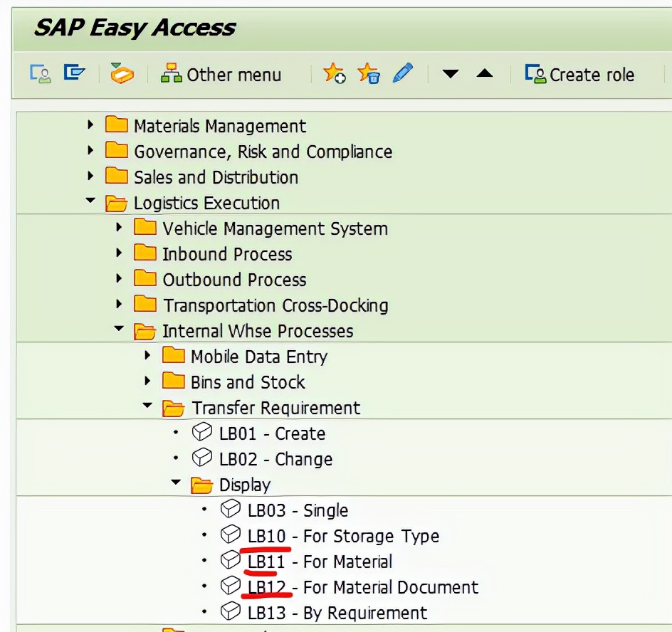This screenshot has width=672, height=632.
Task: Select Sales and Distribution label
Action: 216,177
